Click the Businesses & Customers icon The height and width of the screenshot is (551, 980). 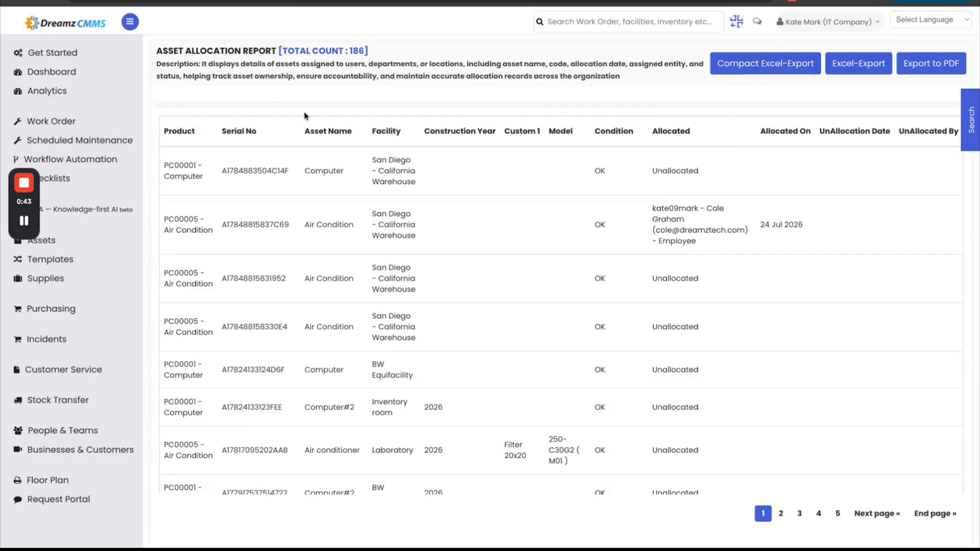[18, 449]
